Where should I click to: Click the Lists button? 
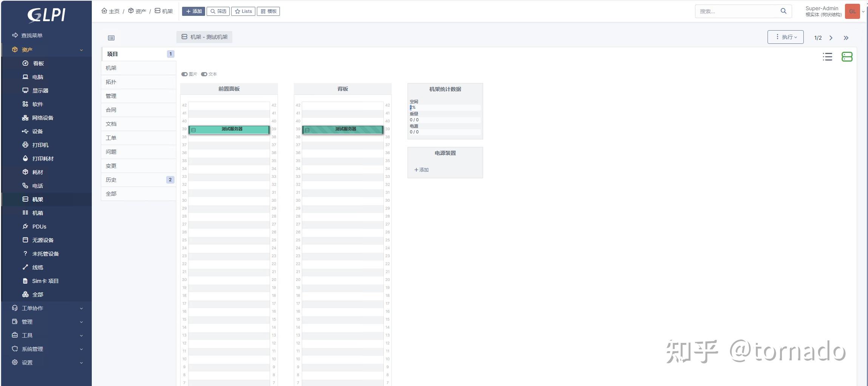coord(243,11)
